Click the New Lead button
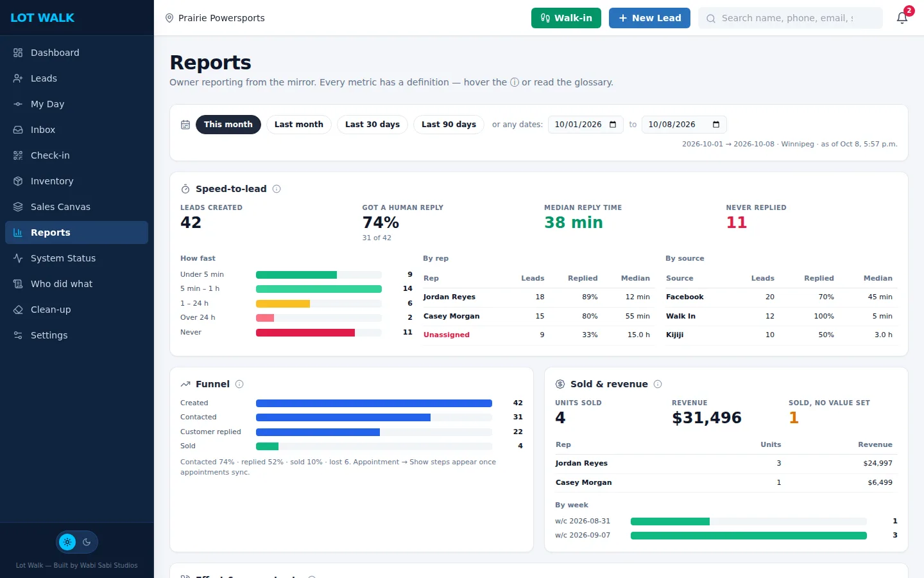Image resolution: width=924 pixels, height=578 pixels. [649, 18]
